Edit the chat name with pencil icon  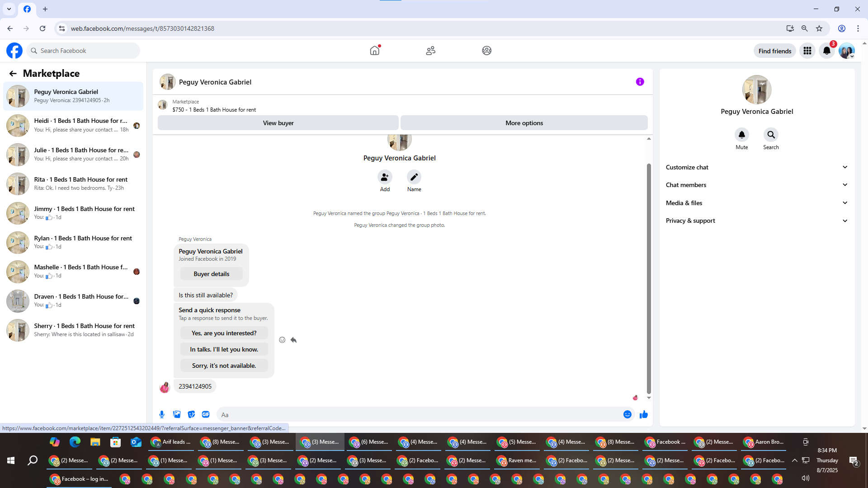(414, 177)
